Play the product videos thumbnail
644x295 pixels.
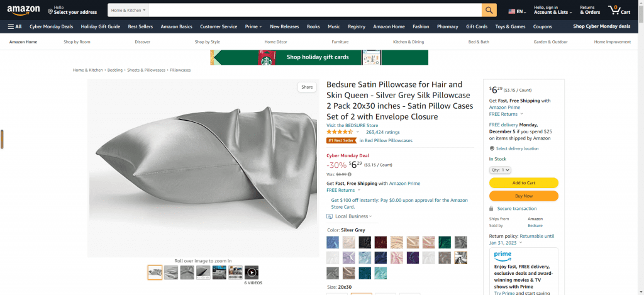click(252, 272)
